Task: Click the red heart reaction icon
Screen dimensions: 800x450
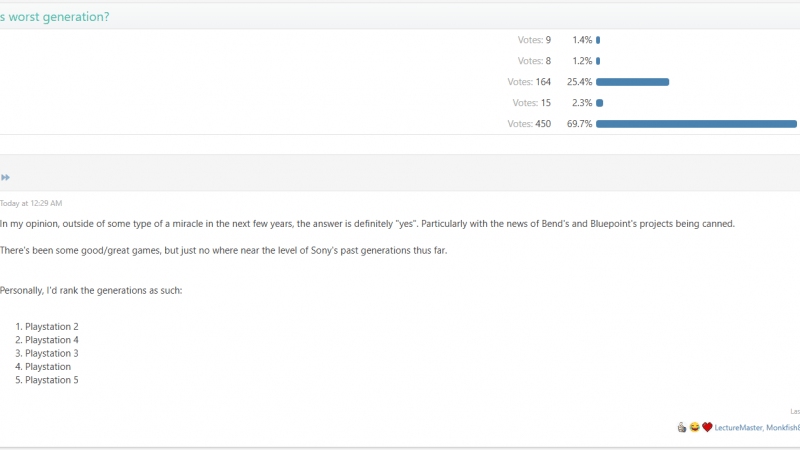Action: 707,428
